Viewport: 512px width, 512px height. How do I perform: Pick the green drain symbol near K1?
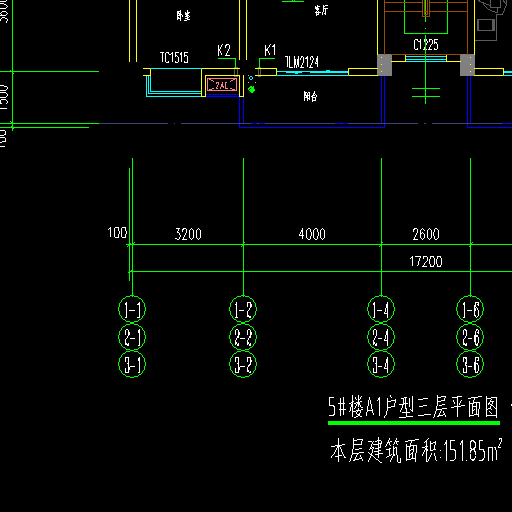[252, 89]
